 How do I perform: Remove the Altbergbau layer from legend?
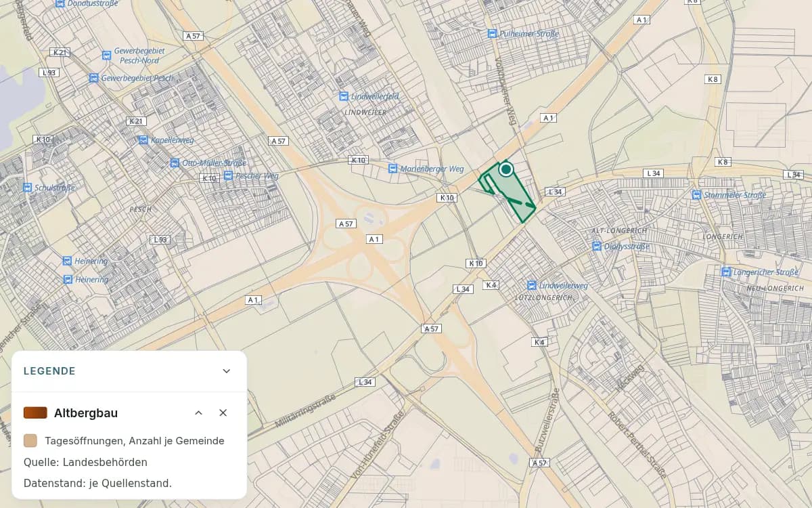[x=223, y=412]
